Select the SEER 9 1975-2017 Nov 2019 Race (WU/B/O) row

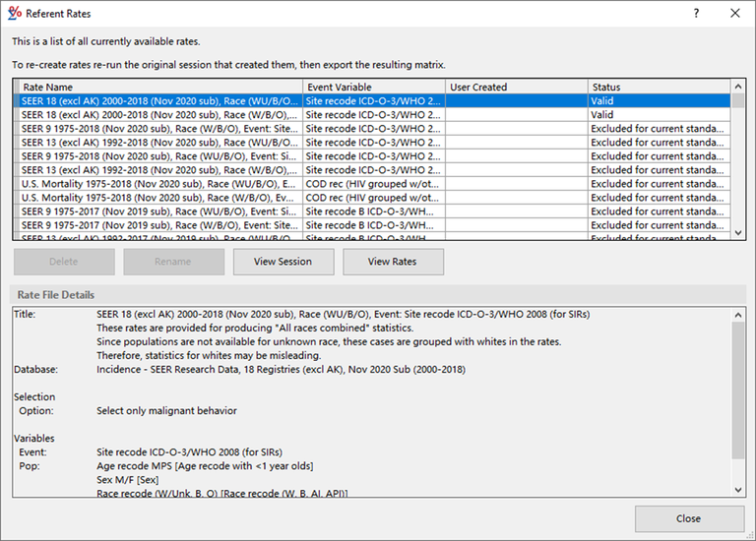[157, 211]
